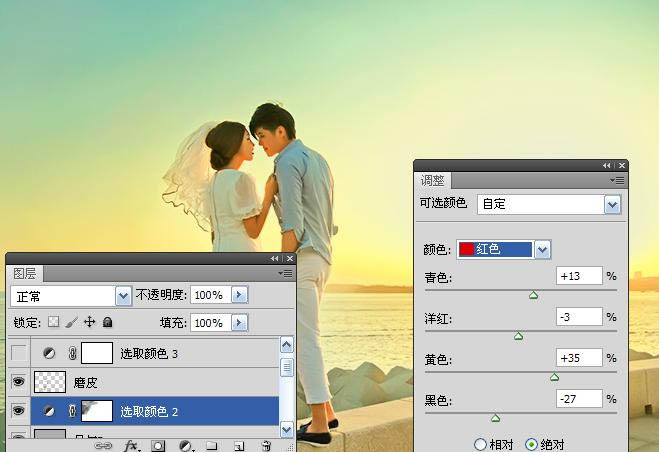Image resolution: width=659 pixels, height=452 pixels.
Task: Select the 相对 radio button
Action: point(481,443)
